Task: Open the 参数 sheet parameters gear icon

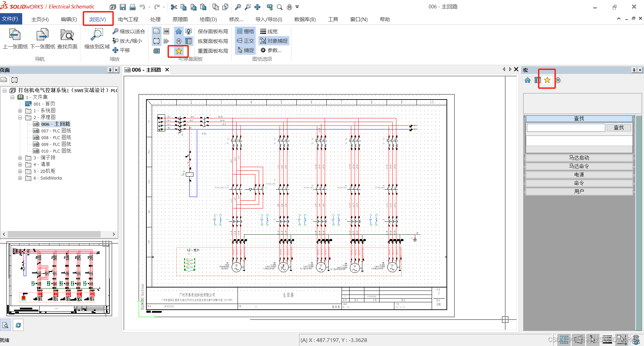Action: [x=263, y=50]
